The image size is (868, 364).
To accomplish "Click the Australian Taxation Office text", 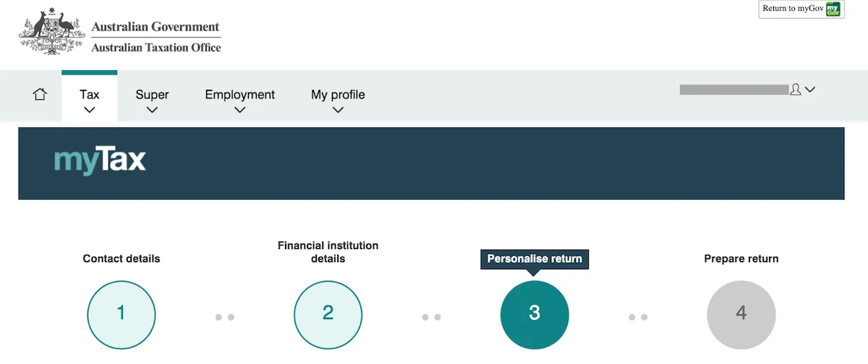I will click(156, 48).
